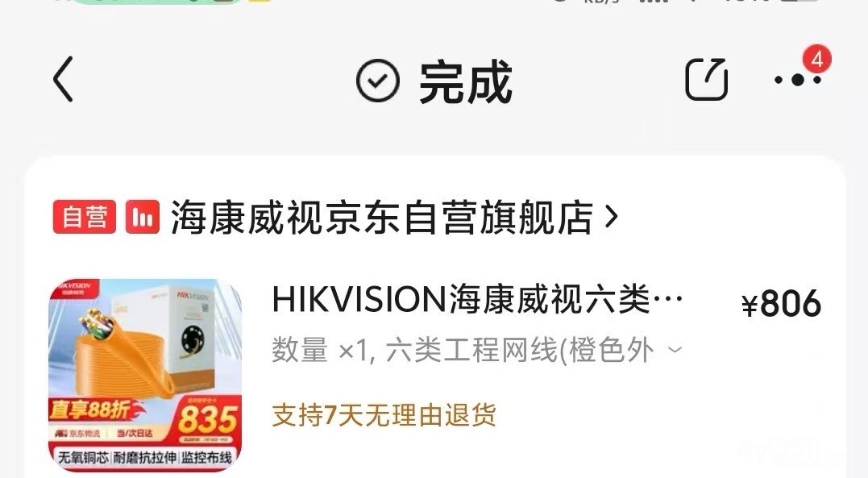The image size is (868, 478).
Task: Tap the ¥806 price
Action: pos(782,304)
